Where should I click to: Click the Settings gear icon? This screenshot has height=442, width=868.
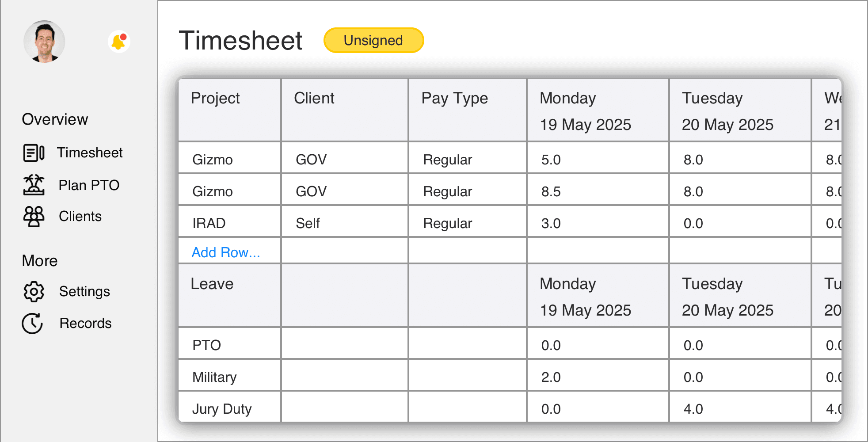click(x=34, y=292)
